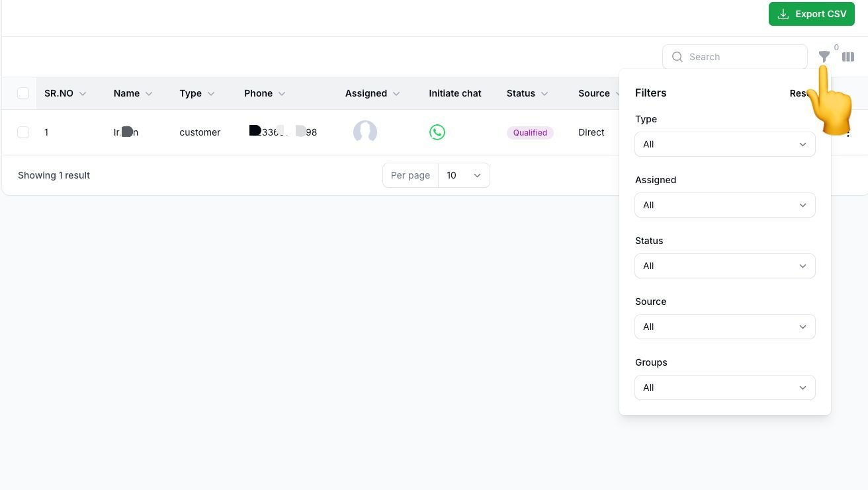
Task: Open the Status filter dropdown
Action: [x=724, y=266]
